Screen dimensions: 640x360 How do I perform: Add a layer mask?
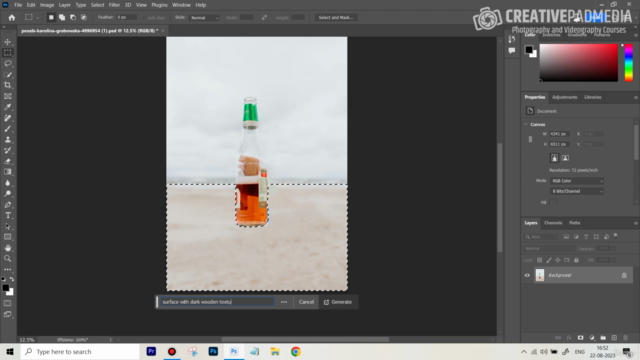[580, 338]
